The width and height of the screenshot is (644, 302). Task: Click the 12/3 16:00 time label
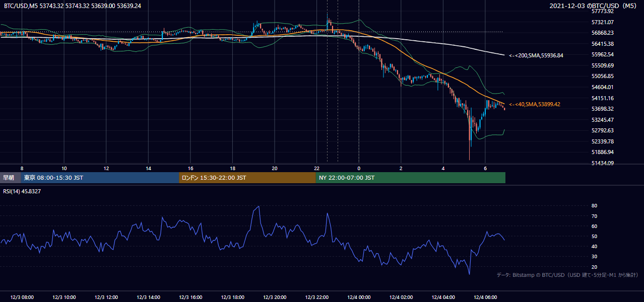pyautogui.click(x=190, y=297)
